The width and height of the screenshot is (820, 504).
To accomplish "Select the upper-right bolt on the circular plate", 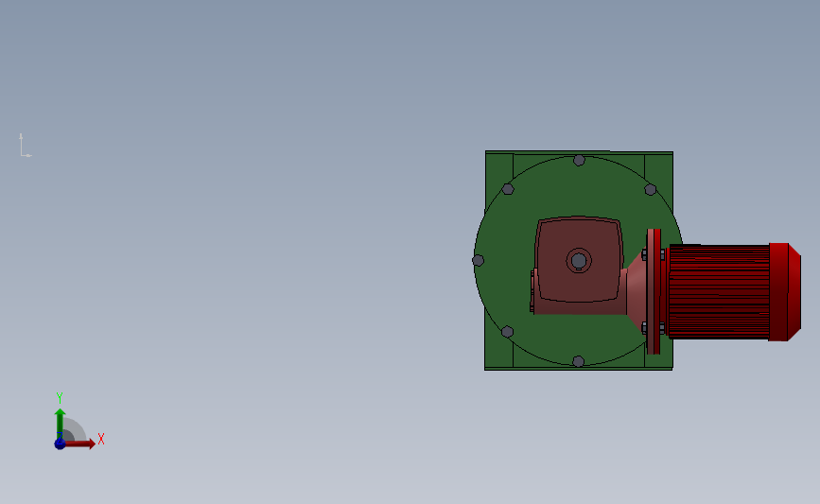I will [x=650, y=189].
